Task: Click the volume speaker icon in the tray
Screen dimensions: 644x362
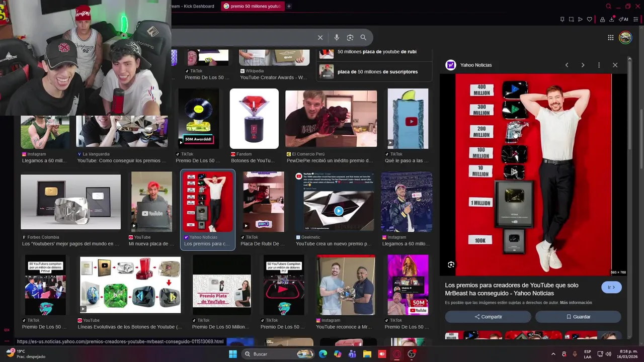Action: (x=608, y=354)
